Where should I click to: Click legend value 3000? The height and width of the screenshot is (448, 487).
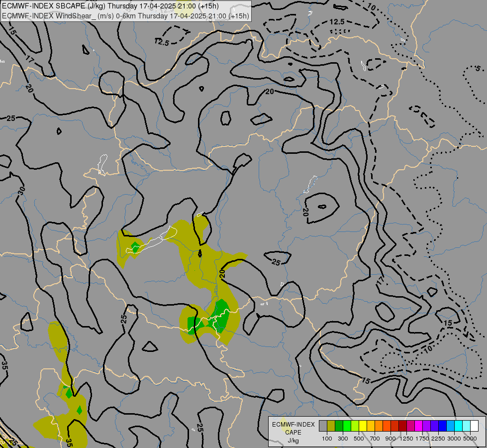[454, 439]
